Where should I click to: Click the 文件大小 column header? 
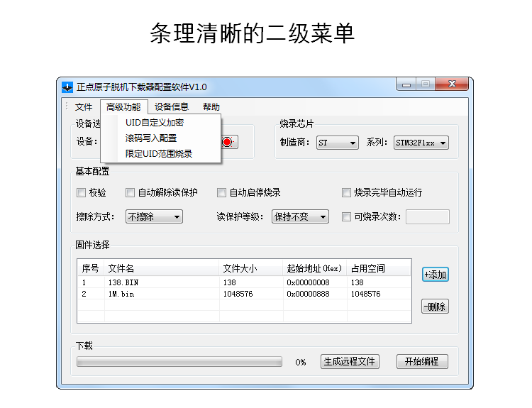click(251, 268)
